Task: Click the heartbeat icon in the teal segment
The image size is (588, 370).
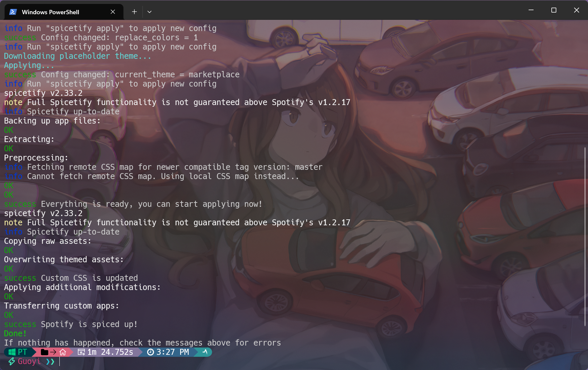Action: [205, 352]
